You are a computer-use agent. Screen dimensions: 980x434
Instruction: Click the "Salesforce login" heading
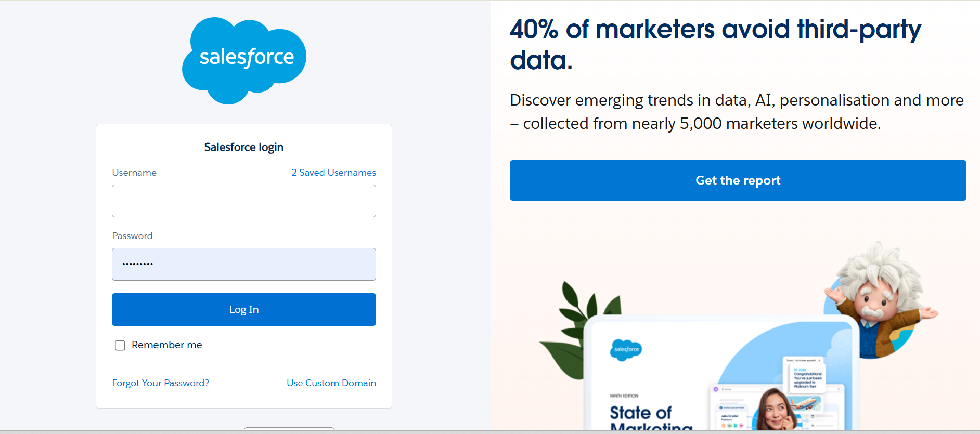[244, 147]
